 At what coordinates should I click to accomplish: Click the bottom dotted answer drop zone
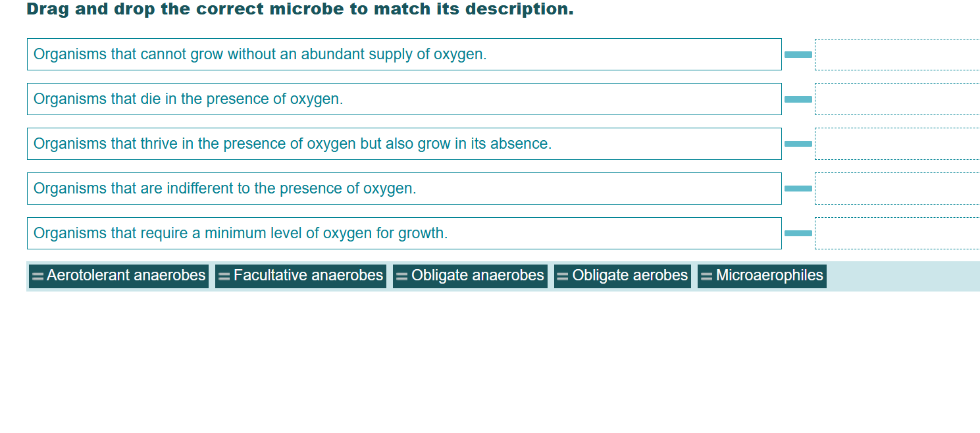pos(897,233)
